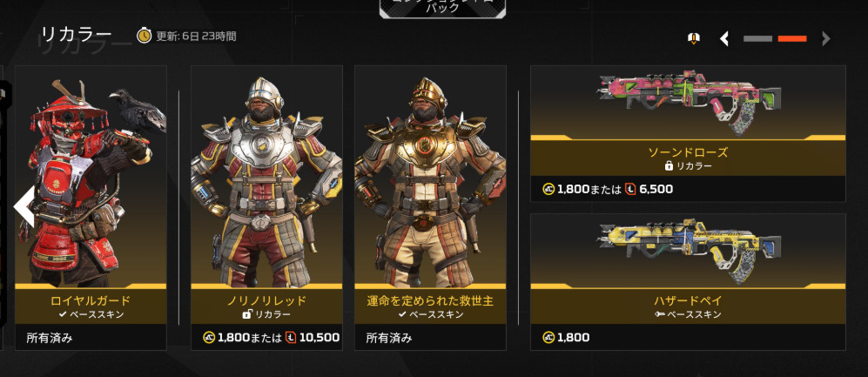Select the orange active page indicator
The height and width of the screenshot is (377, 868).
click(x=792, y=39)
